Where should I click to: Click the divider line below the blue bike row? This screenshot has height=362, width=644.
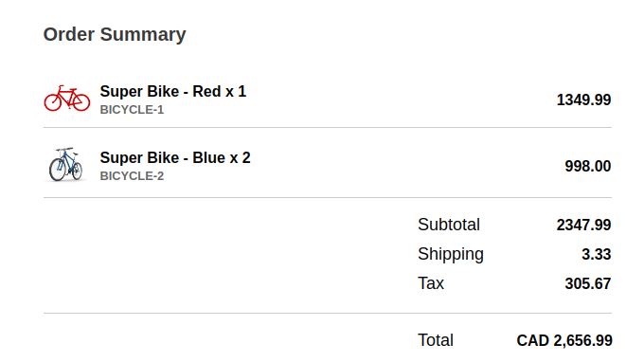click(328, 198)
